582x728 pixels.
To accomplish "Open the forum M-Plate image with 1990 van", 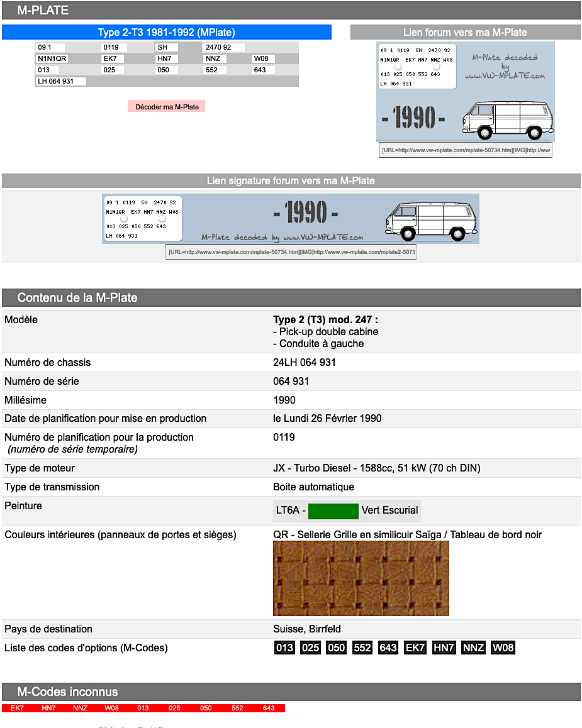I will pos(466,92).
